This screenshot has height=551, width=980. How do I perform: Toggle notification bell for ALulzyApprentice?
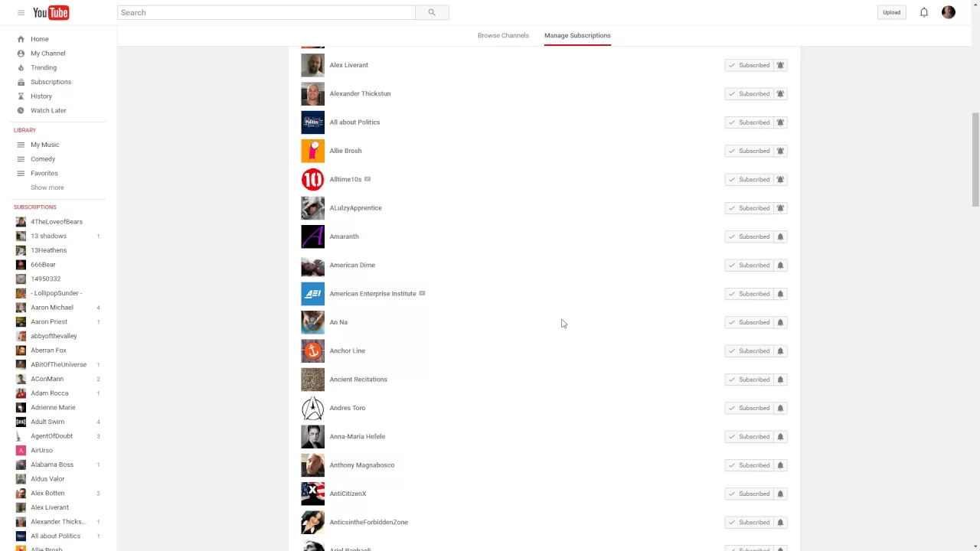coord(780,208)
